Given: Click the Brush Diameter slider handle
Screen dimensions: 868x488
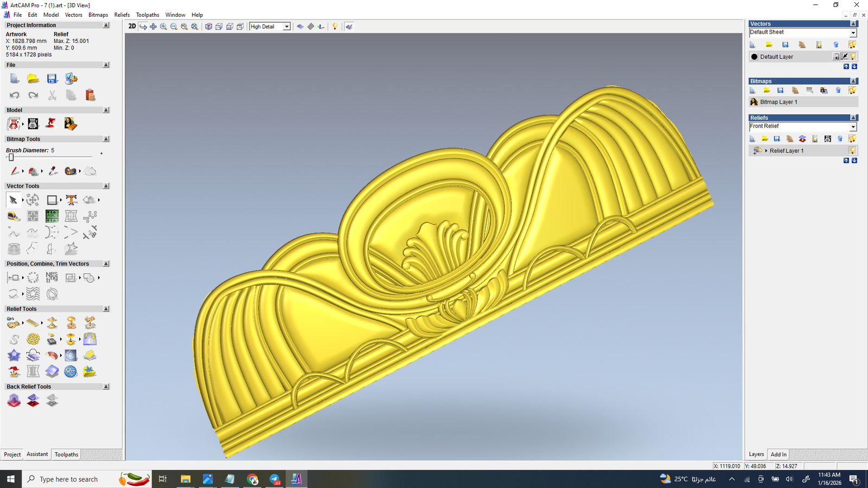Looking at the screenshot, I should pos(11,157).
